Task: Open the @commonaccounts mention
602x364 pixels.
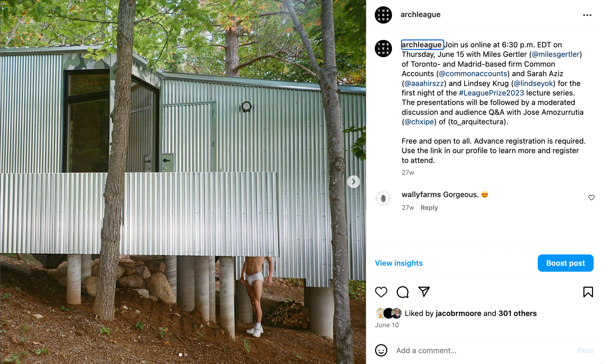Action: (473, 74)
